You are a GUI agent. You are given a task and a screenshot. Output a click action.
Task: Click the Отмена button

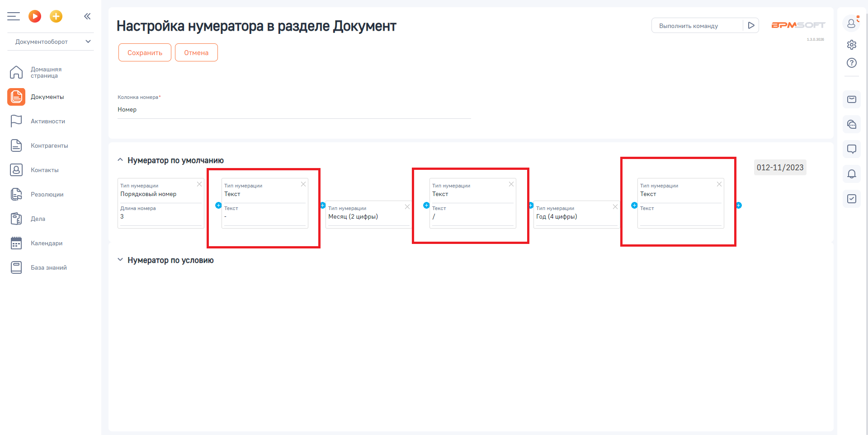pos(196,52)
